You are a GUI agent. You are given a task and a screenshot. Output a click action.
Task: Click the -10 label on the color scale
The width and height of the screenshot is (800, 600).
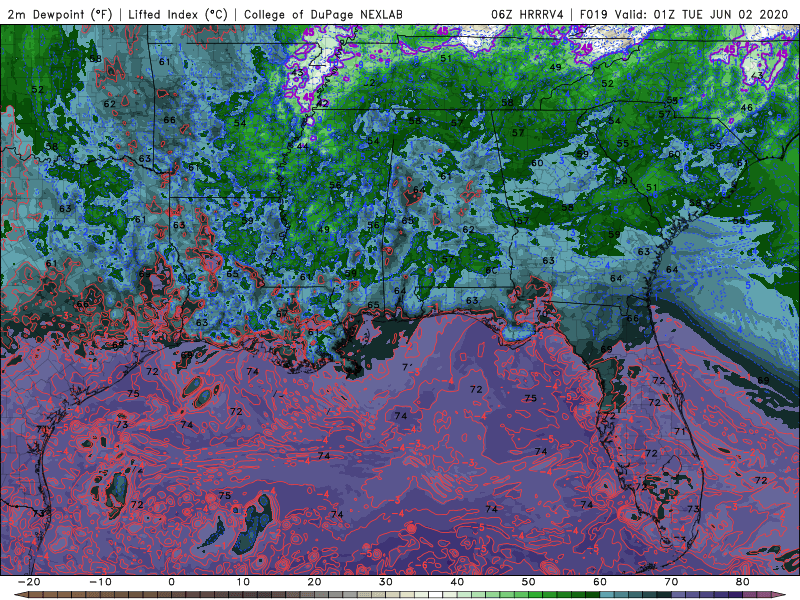[x=100, y=582]
